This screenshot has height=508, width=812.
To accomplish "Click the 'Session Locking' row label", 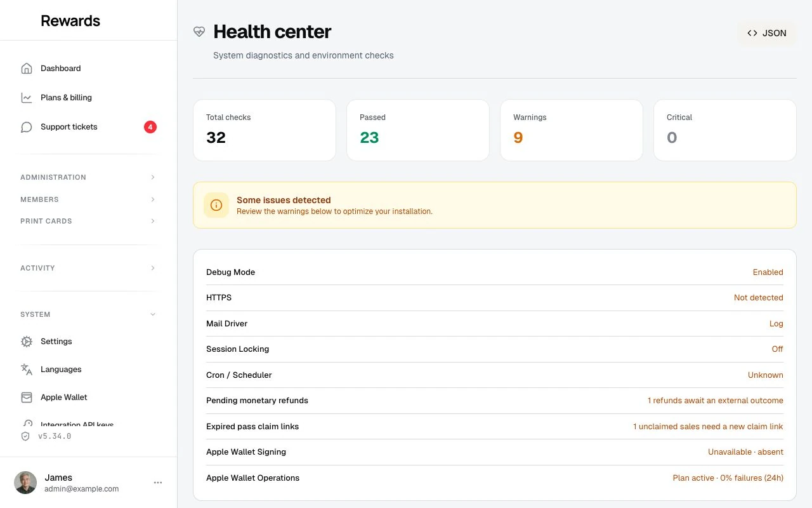I will tap(237, 349).
